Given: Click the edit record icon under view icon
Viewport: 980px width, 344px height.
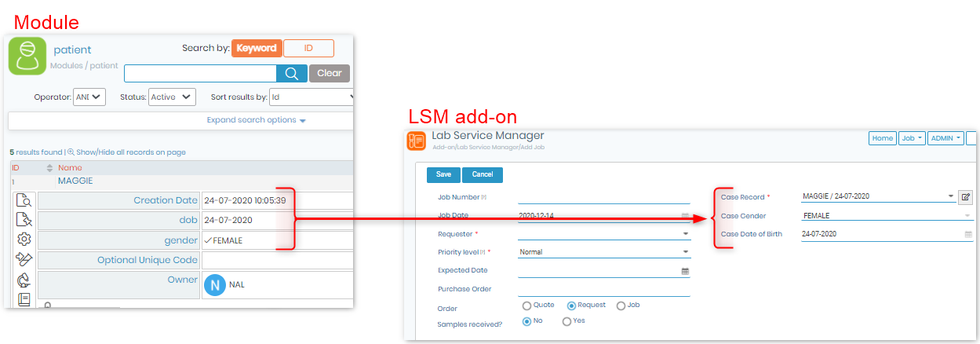Looking at the screenshot, I should point(24,219).
